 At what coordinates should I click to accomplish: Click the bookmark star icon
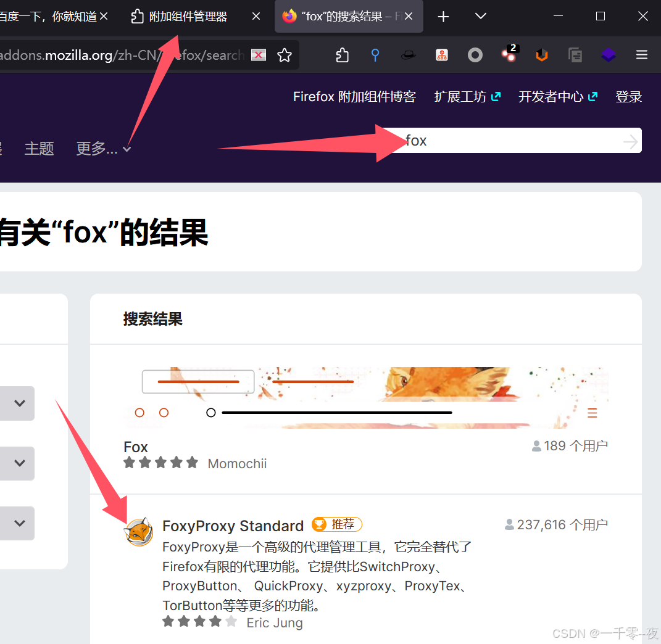click(285, 56)
